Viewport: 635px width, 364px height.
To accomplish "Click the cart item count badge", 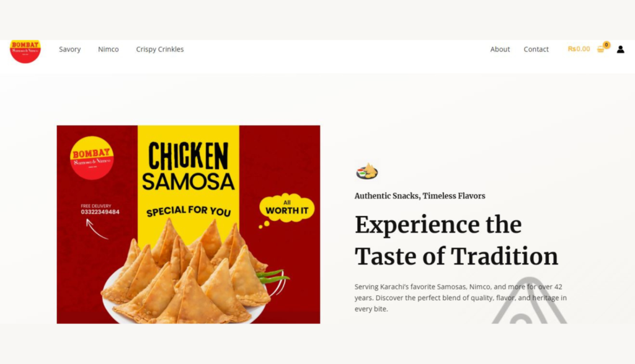I will click(606, 45).
